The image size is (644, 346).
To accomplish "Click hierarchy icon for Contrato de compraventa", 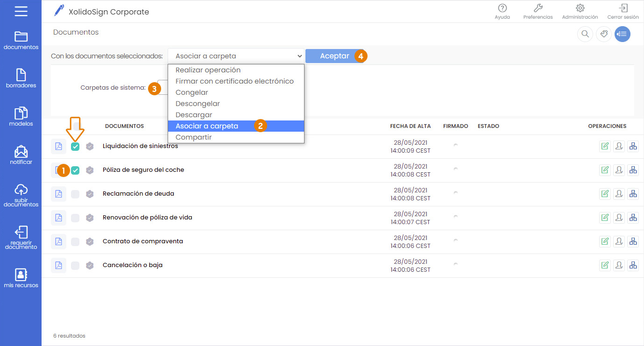I will coord(633,241).
